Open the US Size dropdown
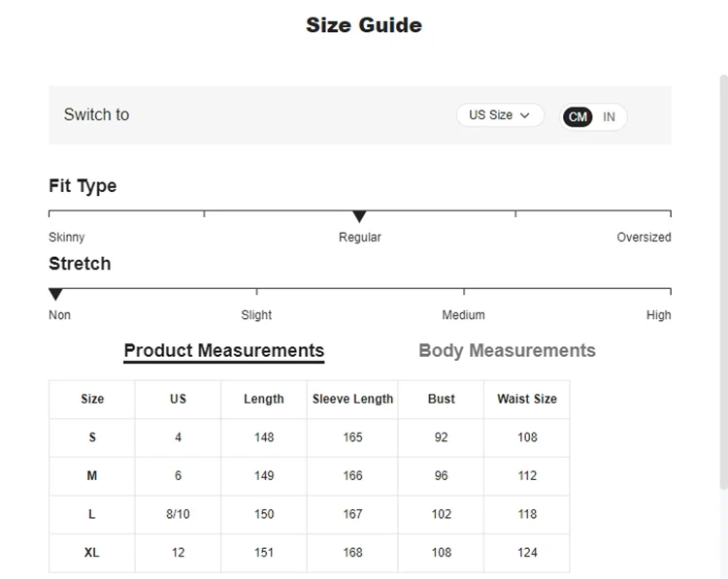 click(x=500, y=115)
